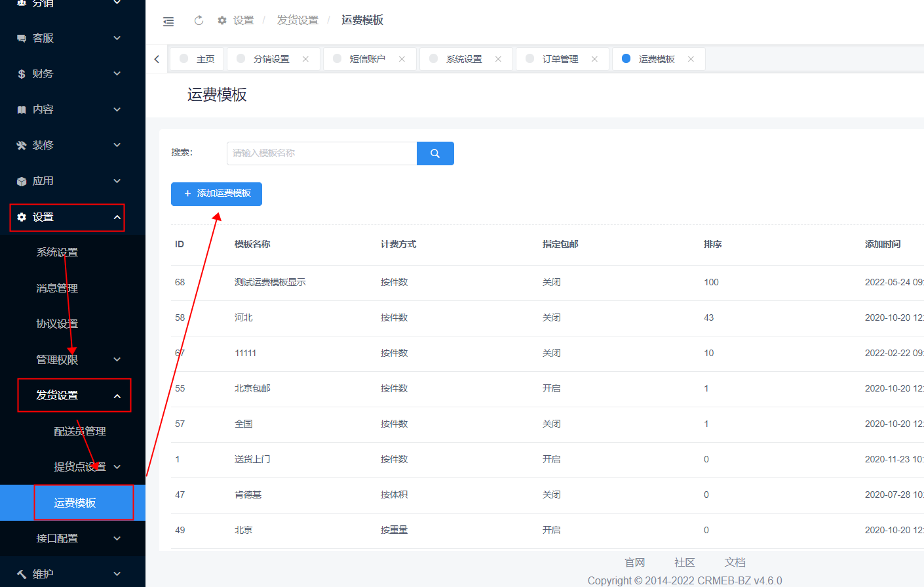Select the 11111 template name cell
This screenshot has width=924, height=587.
246,353
